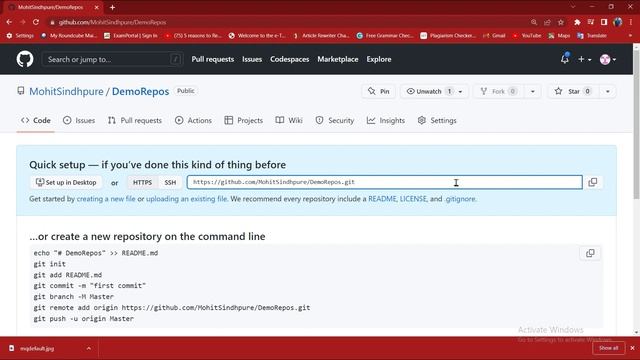Open the Plagiarism Checker bookmark
640x360 pixels.
point(448,36)
